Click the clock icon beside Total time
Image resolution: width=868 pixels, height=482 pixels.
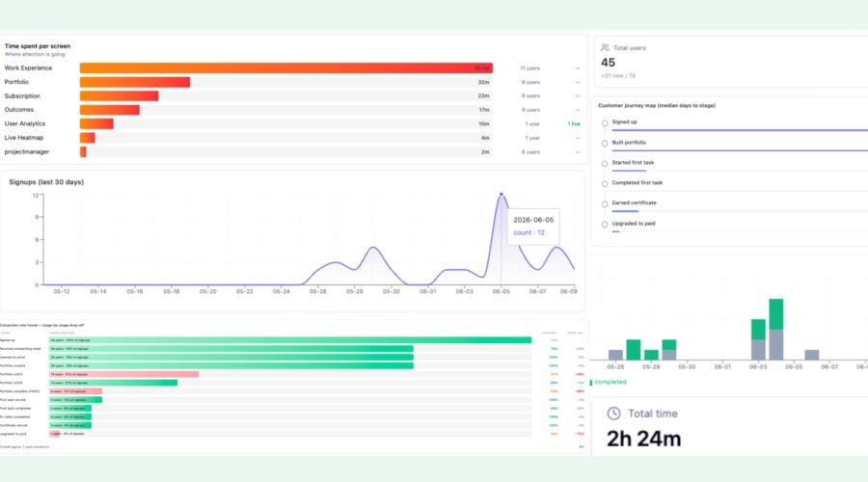(x=613, y=414)
